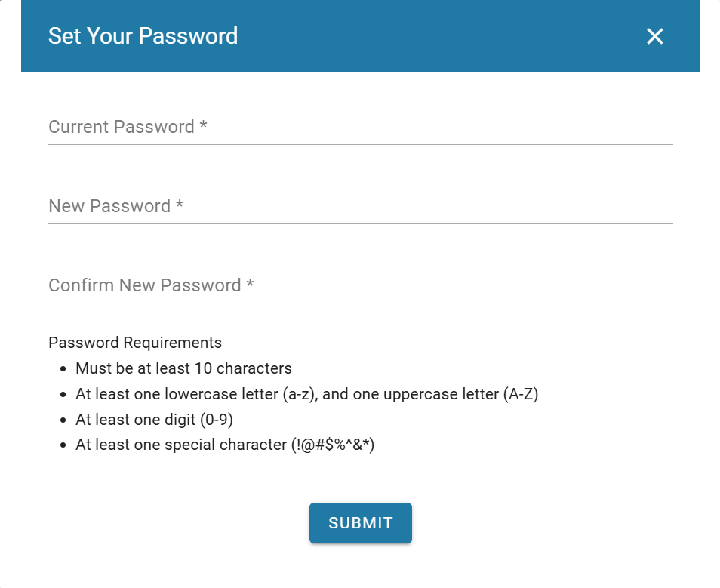Click the "(!@#$%^&*)" special characters list
Screen dimensions: 720x588
click(x=333, y=445)
